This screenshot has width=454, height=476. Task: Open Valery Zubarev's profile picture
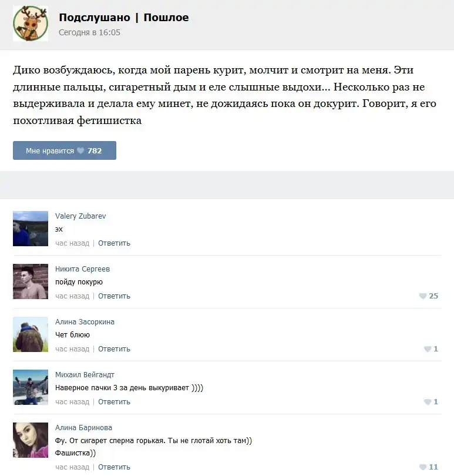click(x=31, y=229)
